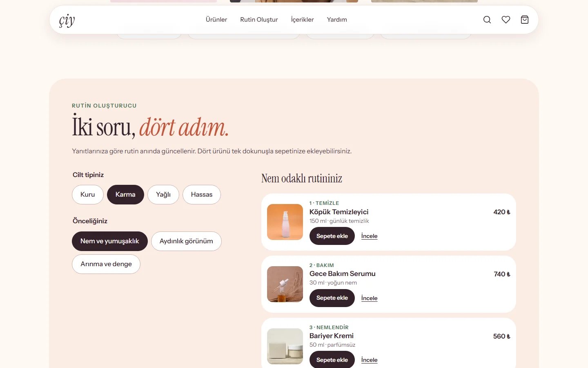Click İncele link for Köpük Temizleyici

point(369,236)
